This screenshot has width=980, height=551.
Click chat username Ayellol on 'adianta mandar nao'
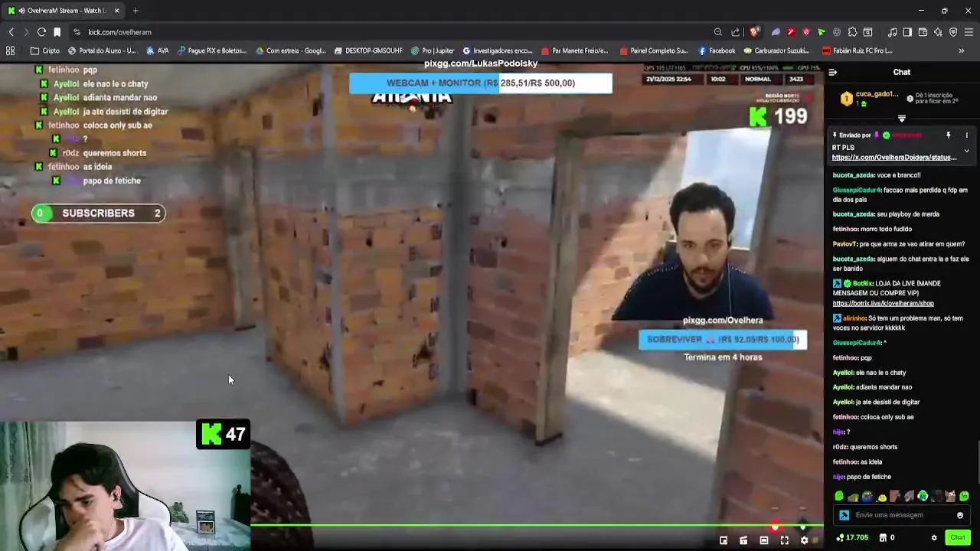pos(843,387)
